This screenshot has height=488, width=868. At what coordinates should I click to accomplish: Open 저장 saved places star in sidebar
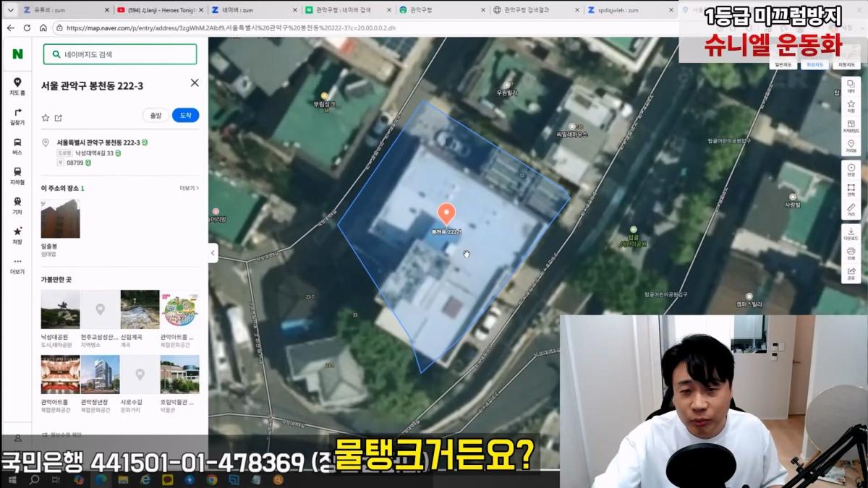click(x=17, y=236)
